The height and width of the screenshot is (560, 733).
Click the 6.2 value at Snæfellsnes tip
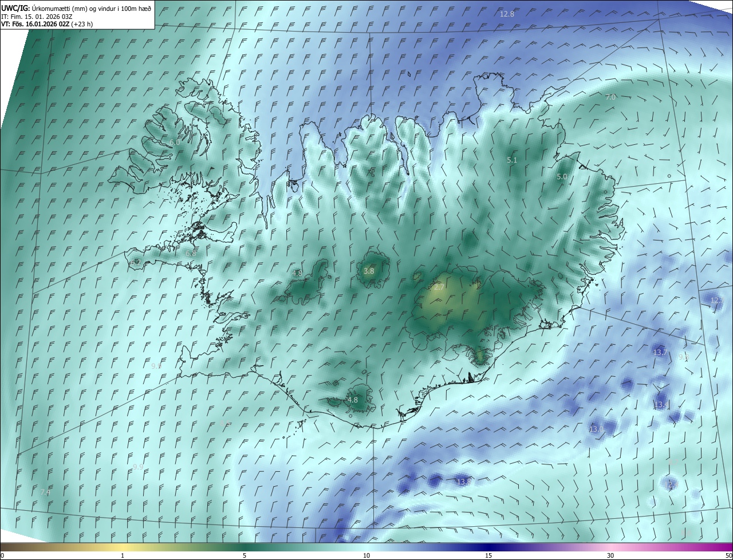pyautogui.click(x=136, y=262)
